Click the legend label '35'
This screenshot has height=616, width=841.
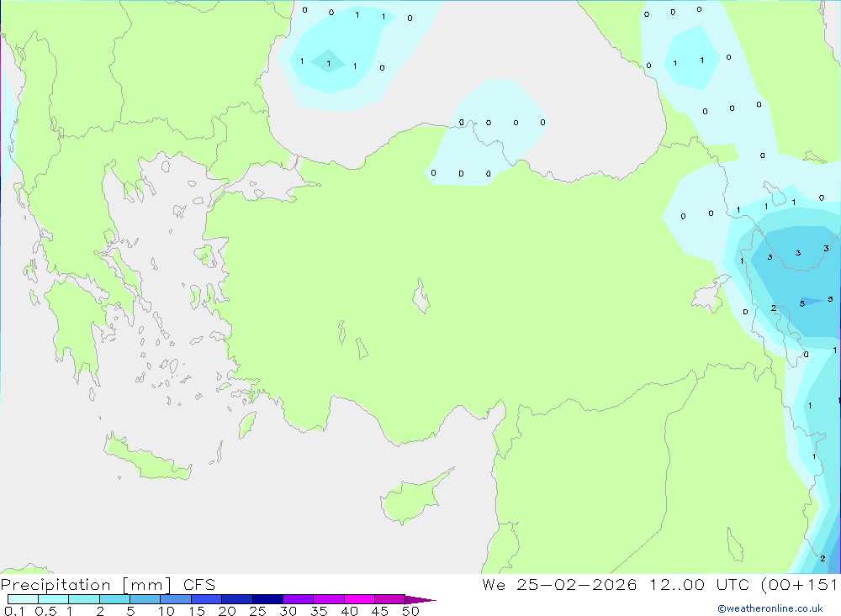[x=319, y=611]
